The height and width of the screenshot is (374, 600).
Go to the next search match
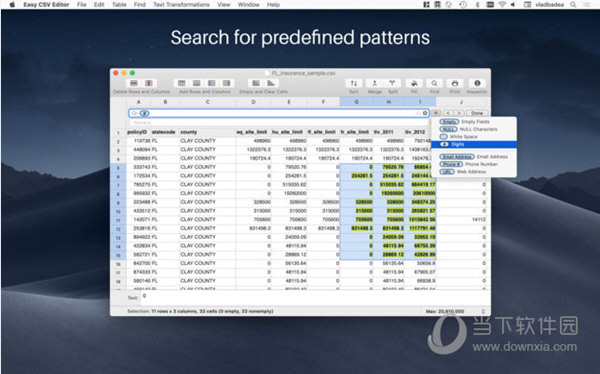tap(459, 113)
